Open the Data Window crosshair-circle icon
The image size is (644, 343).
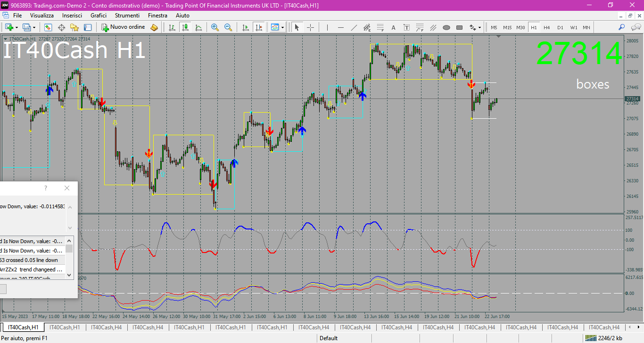pos(61,27)
